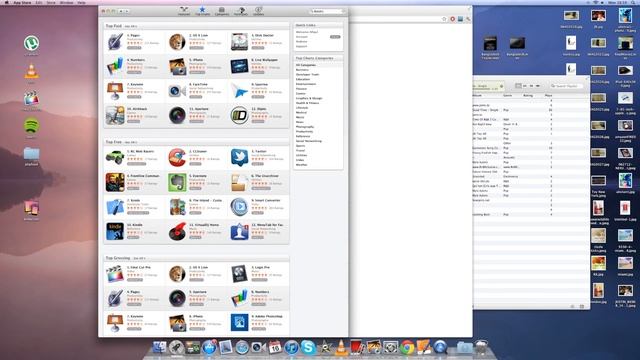Open Adobe Photoshop Elements icon in Top Grossing
The image size is (640, 360).
point(239,322)
